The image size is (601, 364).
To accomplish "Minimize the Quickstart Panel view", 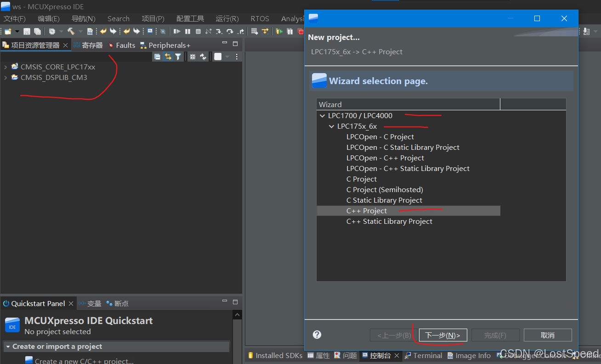I will [225, 301].
